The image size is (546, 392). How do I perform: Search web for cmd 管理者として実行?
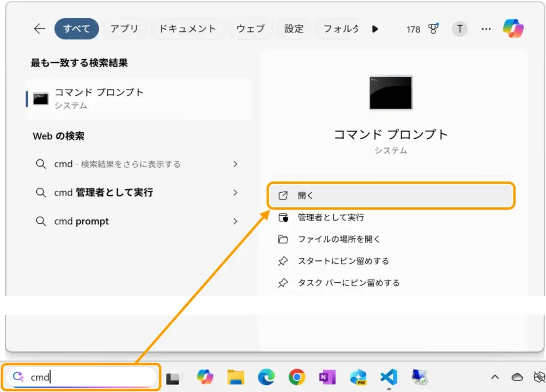pyautogui.click(x=103, y=192)
